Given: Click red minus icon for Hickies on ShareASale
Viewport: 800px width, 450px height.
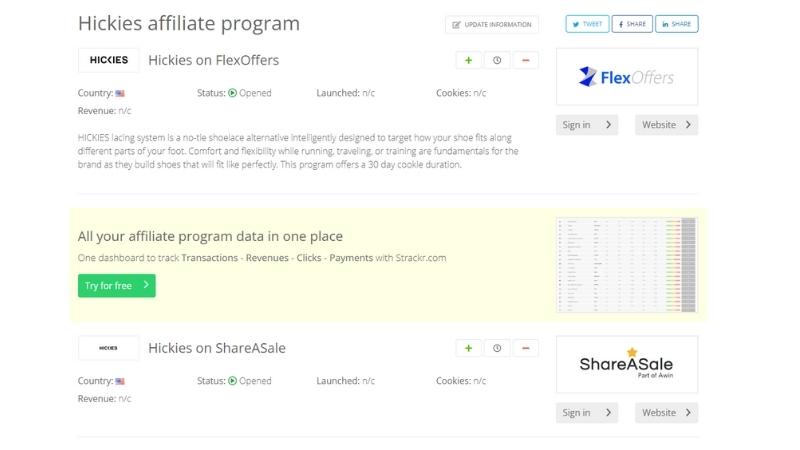Looking at the screenshot, I should pyautogui.click(x=526, y=348).
